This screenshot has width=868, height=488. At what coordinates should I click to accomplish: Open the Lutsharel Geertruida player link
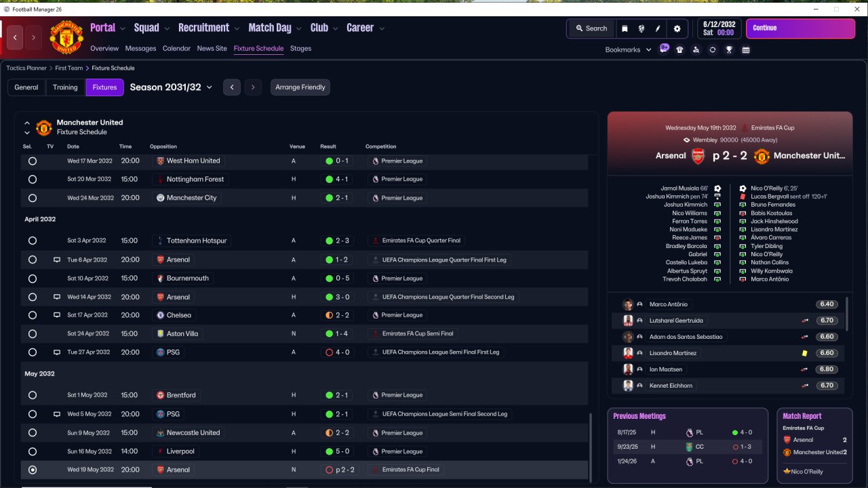tap(675, 321)
